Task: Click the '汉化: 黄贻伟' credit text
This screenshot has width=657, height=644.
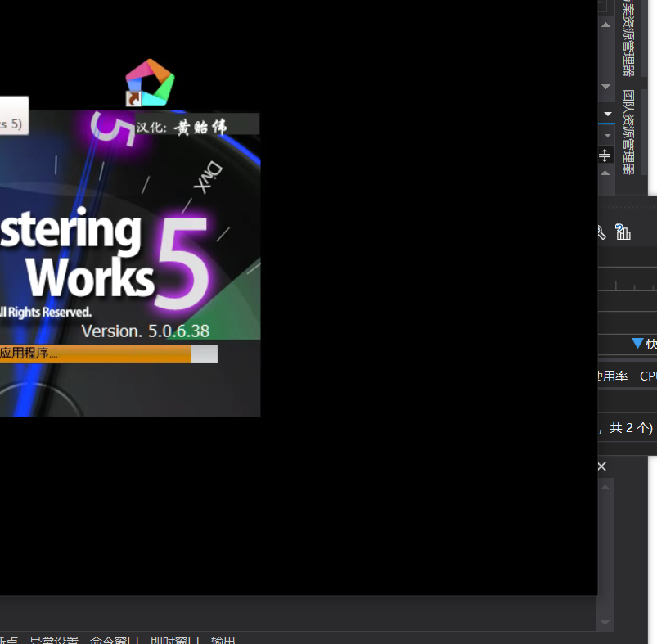Action: pos(182,127)
